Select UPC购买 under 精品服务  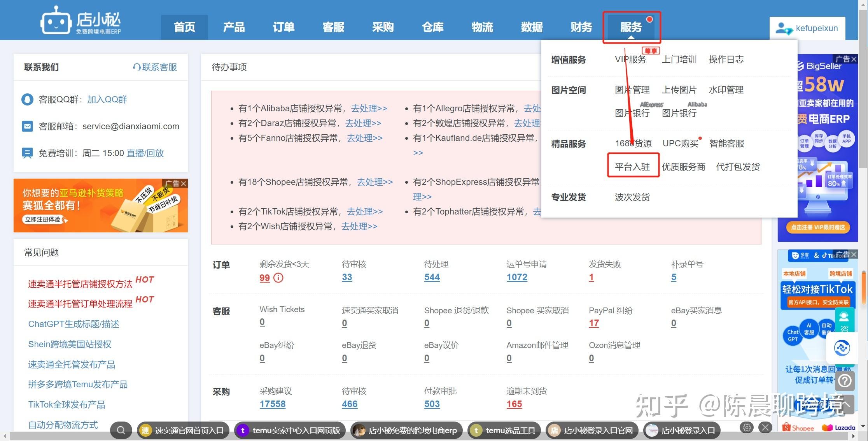click(681, 144)
